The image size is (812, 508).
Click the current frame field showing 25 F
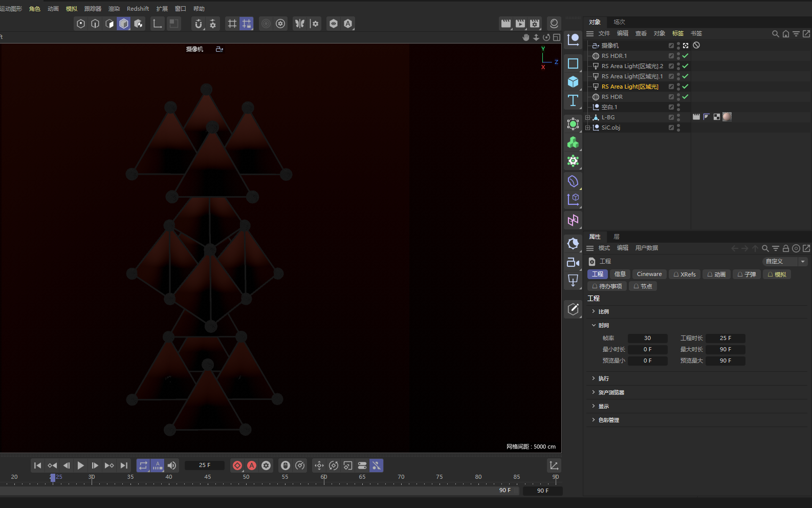[x=205, y=465]
